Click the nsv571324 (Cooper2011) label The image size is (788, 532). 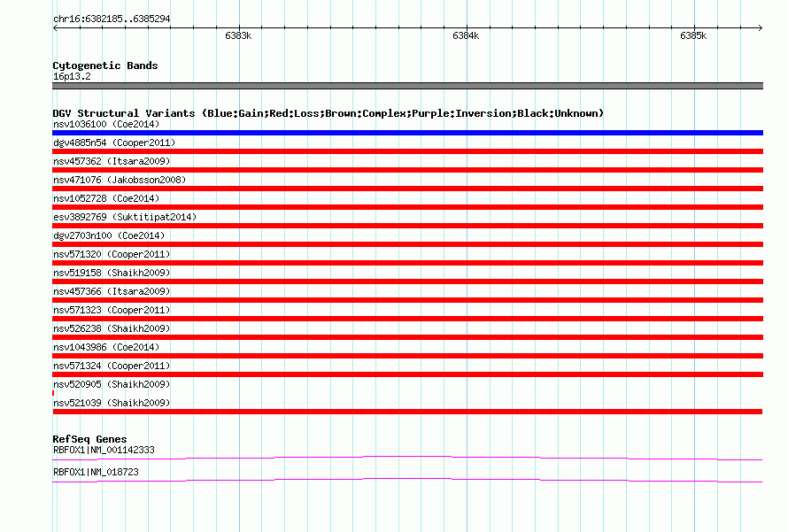click(x=112, y=366)
